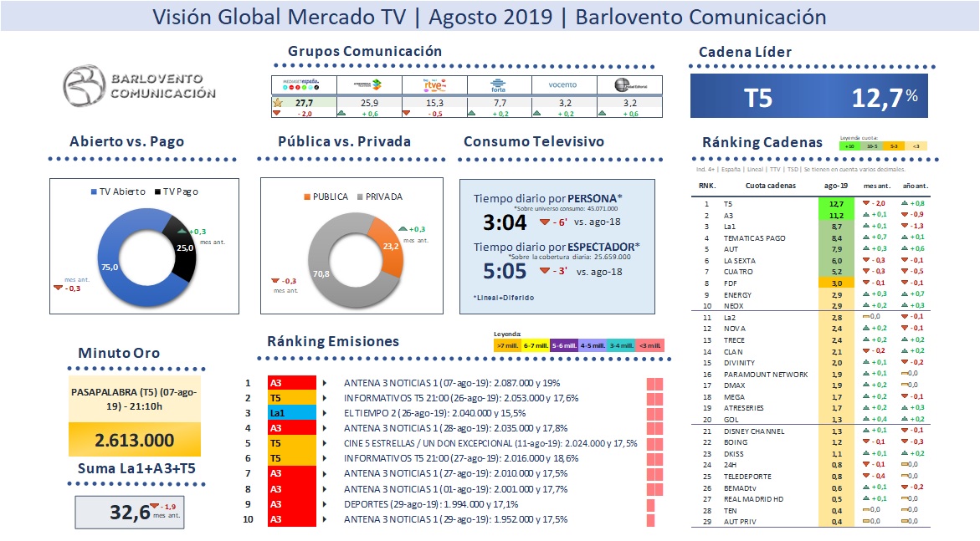Click yellow flat marker in La2 row mes ant.
Viewport: 980px width, 541px height.
866,317
